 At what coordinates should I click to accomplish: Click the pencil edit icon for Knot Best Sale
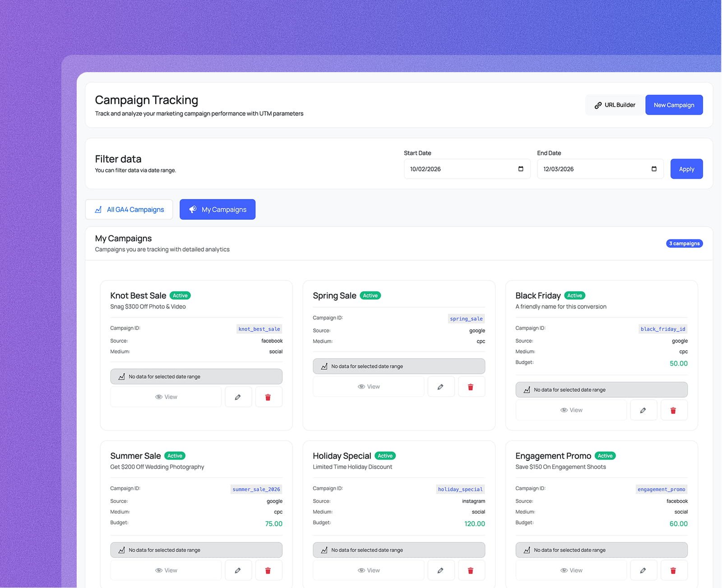point(238,397)
